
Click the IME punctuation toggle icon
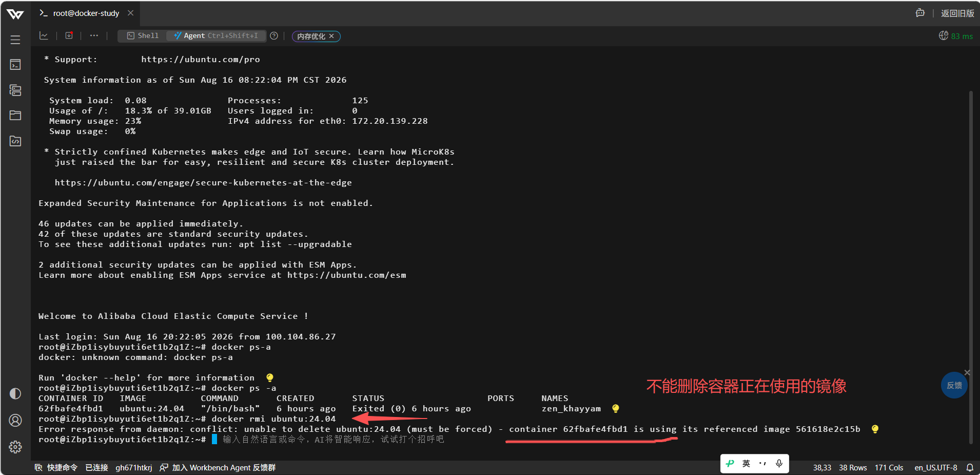tap(762, 463)
